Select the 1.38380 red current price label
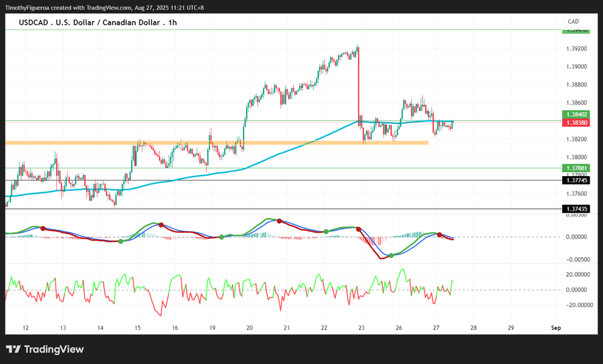603x364 pixels. tap(576, 122)
